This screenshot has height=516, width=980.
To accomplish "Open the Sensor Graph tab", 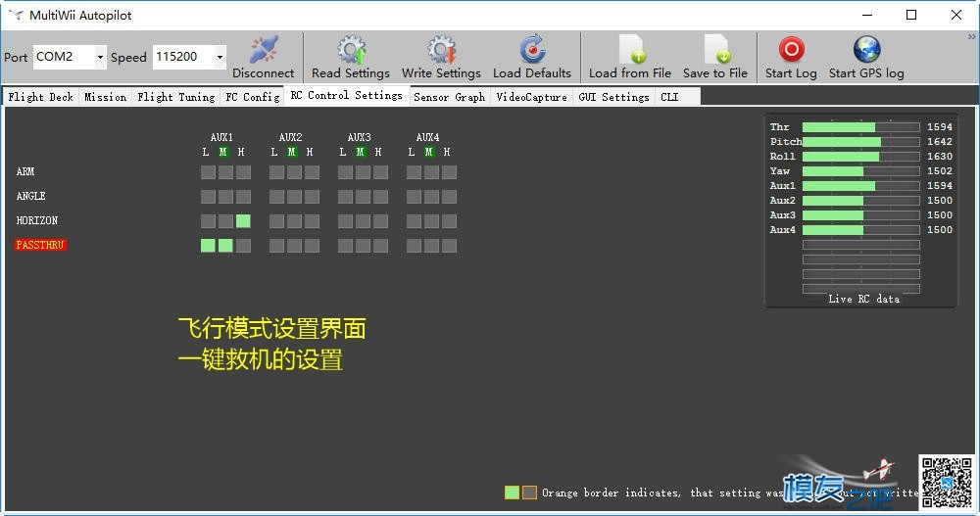I will [450, 97].
